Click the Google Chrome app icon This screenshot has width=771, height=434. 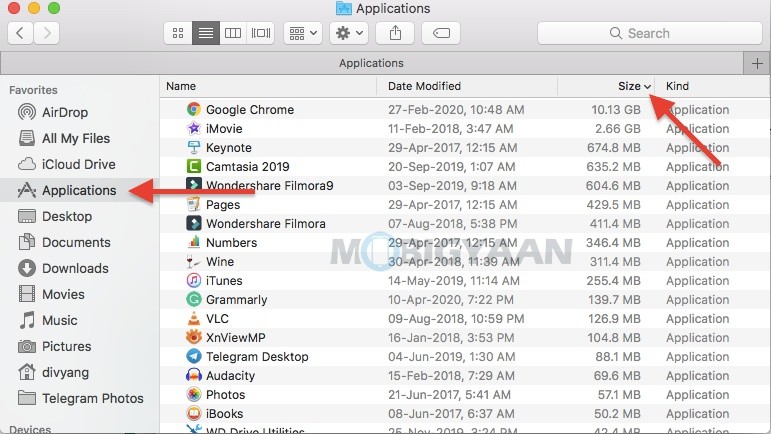(x=194, y=109)
